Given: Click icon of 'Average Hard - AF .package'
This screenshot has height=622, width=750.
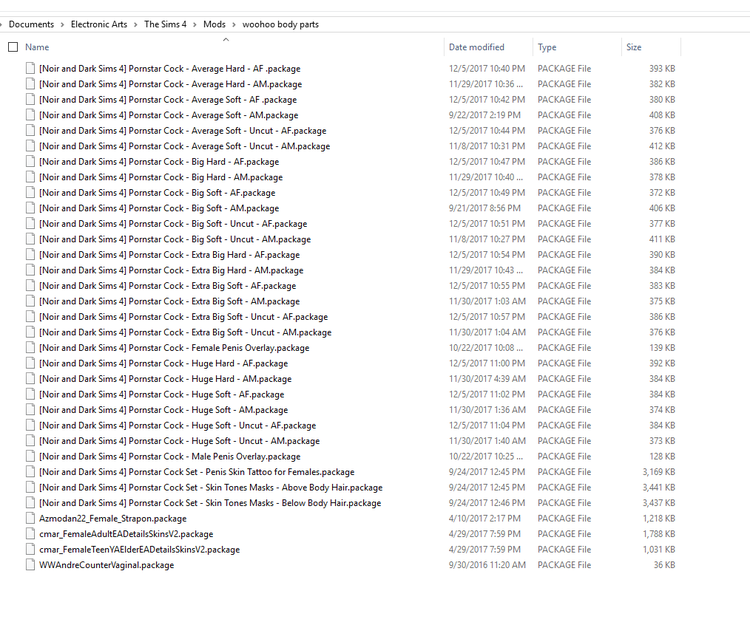Looking at the screenshot, I should click(x=31, y=68).
